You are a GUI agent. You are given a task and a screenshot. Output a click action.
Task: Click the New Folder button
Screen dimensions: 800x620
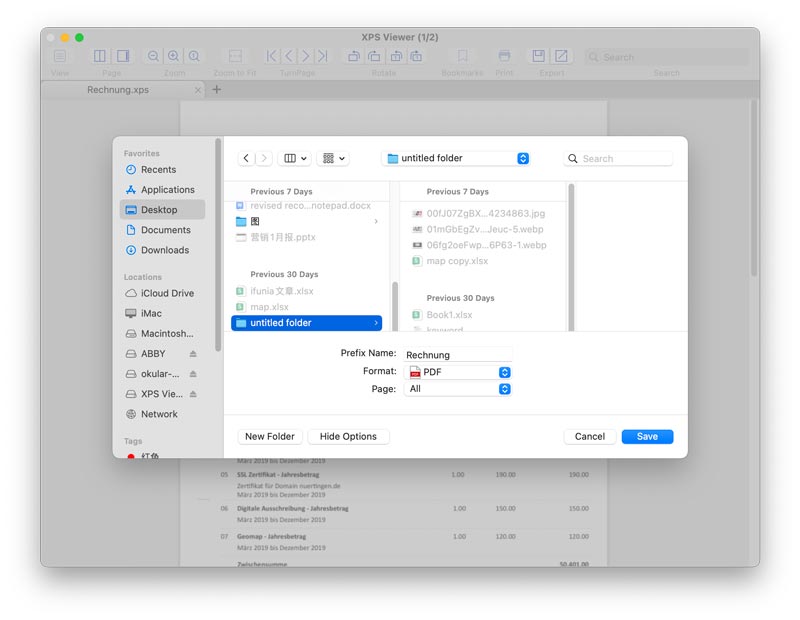point(270,437)
